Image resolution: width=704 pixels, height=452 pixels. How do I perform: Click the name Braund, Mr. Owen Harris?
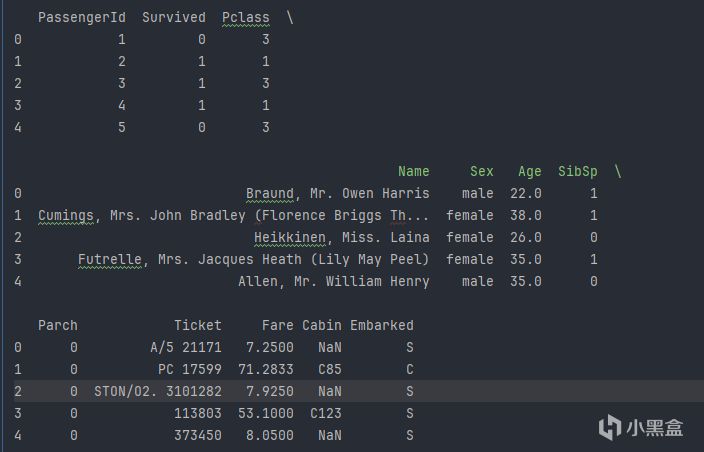pyautogui.click(x=338, y=193)
